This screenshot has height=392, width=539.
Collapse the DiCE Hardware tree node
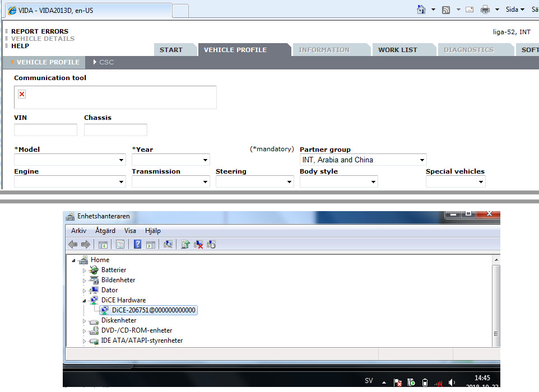pyautogui.click(x=85, y=300)
